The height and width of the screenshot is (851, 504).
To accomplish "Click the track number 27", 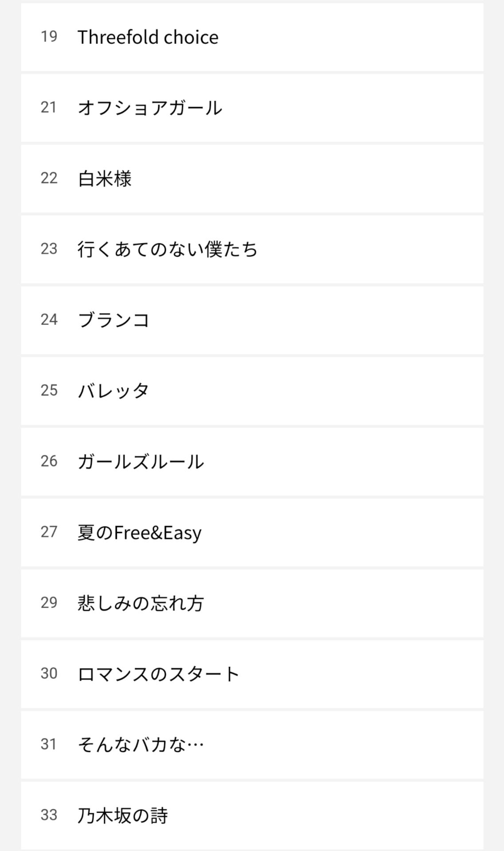I will (49, 532).
